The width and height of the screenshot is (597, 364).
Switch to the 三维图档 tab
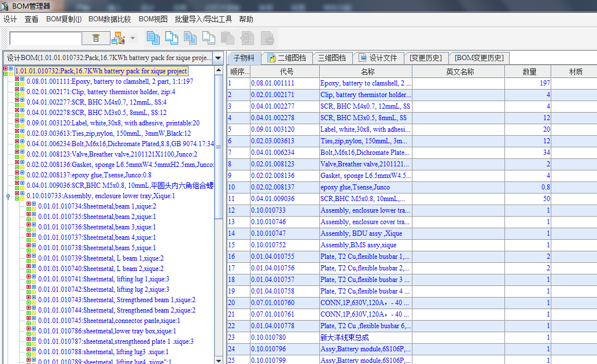click(x=332, y=58)
